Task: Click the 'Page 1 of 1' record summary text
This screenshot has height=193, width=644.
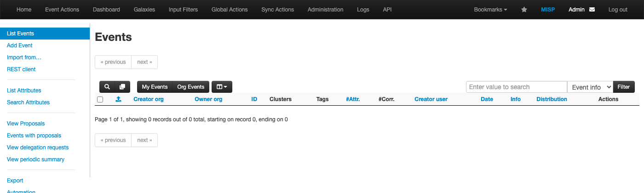Action: pos(191,119)
